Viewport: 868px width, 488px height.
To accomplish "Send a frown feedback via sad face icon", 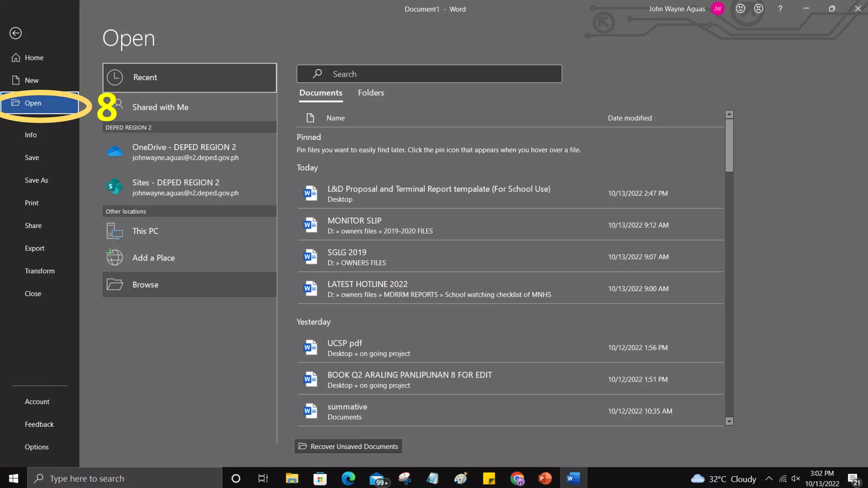I will click(759, 8).
